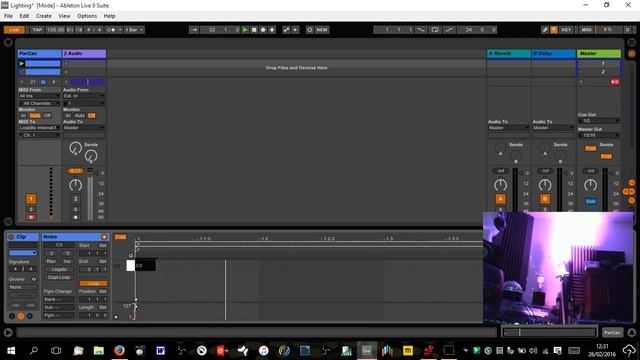Open the View menu

coord(64,16)
